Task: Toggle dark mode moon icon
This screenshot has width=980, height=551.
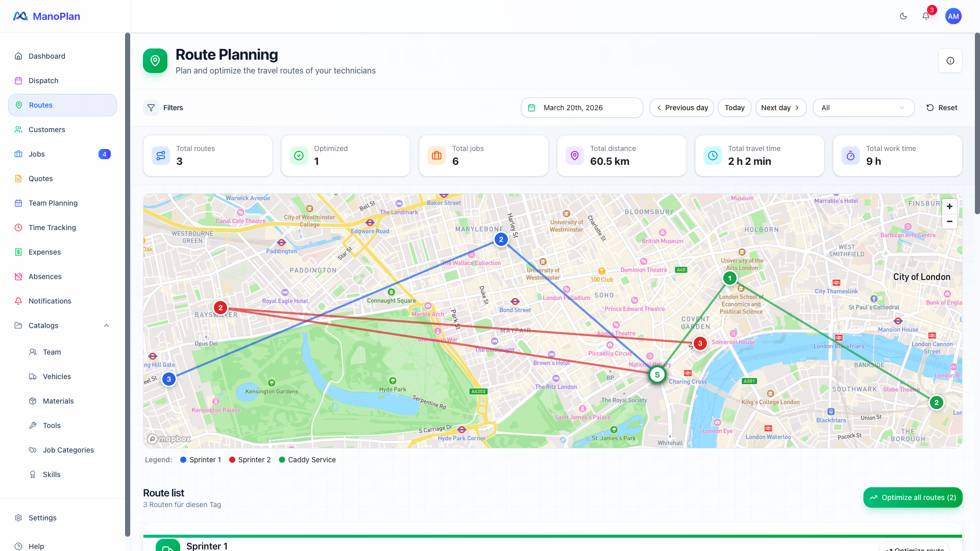Action: 903,16
